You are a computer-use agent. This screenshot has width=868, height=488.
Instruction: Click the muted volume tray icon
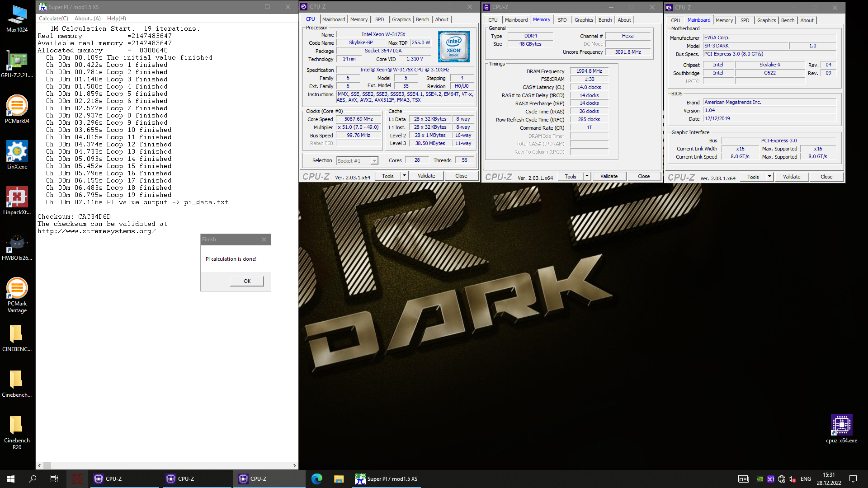coord(793,479)
